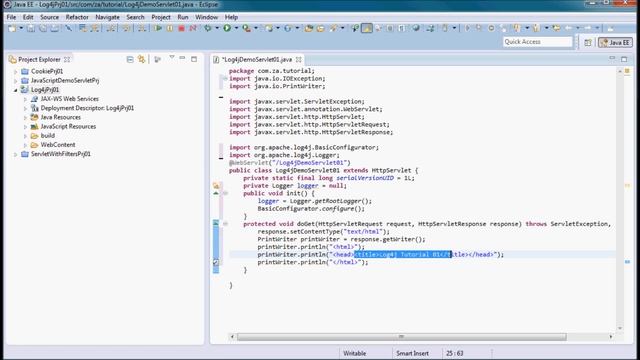The height and width of the screenshot is (360, 640).
Task: Click the toolbar Search flashlight icon
Action: pyautogui.click(x=333, y=28)
